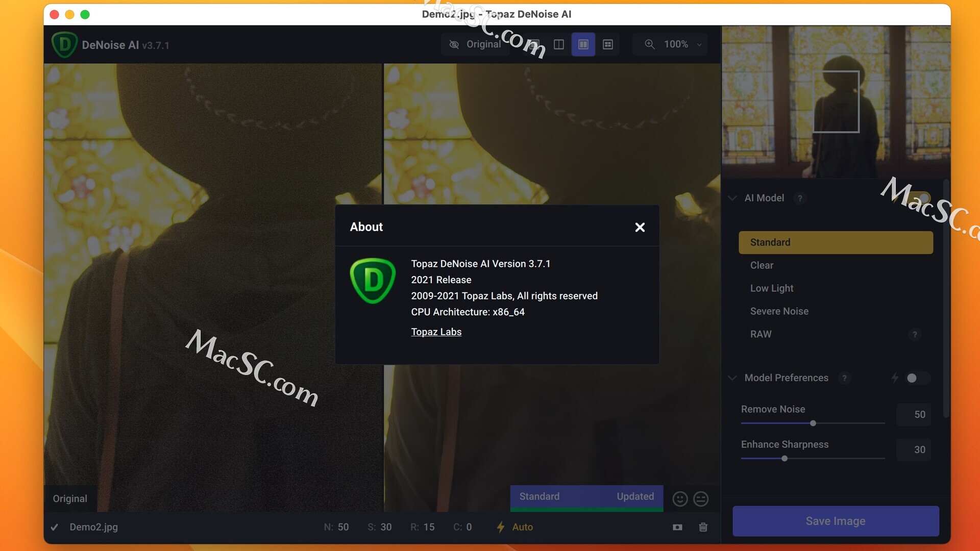The width and height of the screenshot is (980, 551).
Task: Select the Standard AI model
Action: coord(836,242)
